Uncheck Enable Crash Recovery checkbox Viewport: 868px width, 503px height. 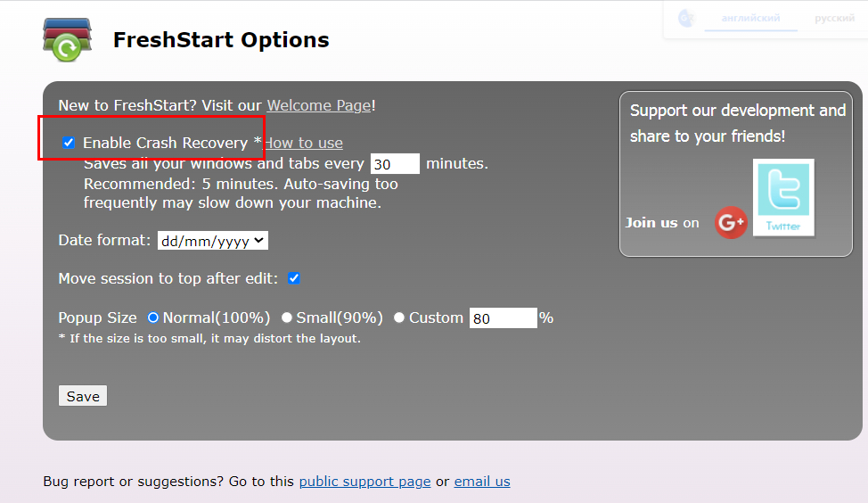pos(69,143)
